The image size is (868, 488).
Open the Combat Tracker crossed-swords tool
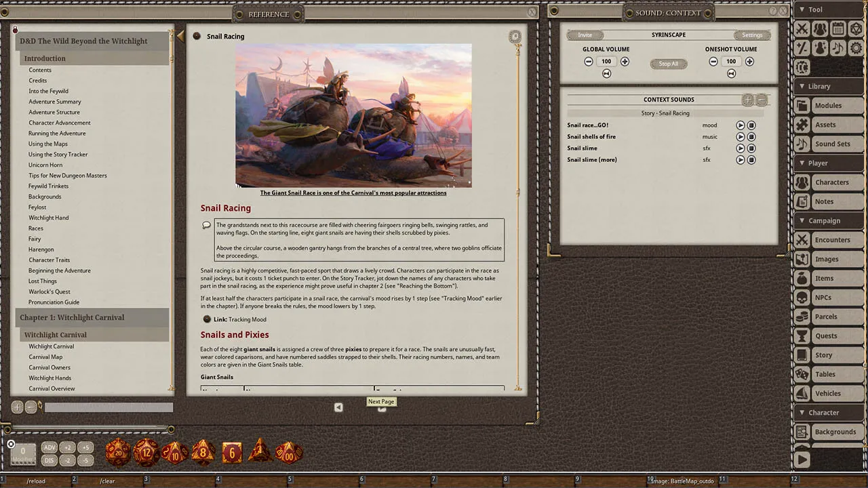(802, 28)
